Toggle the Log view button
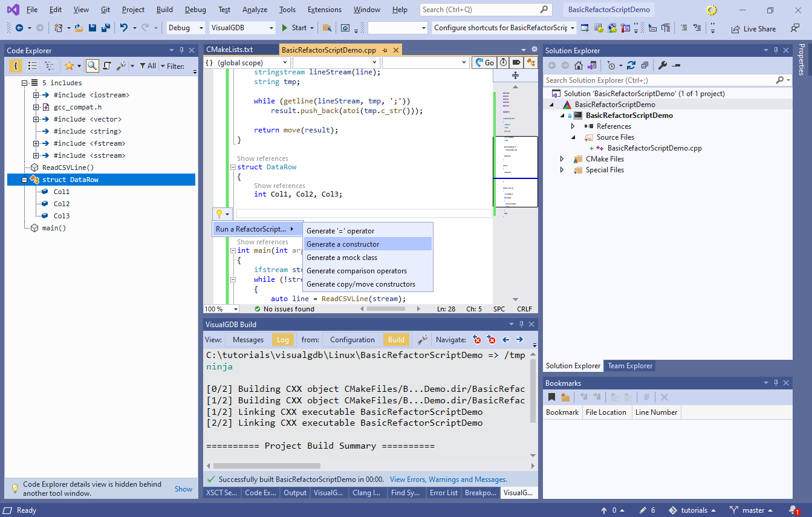 [x=282, y=339]
